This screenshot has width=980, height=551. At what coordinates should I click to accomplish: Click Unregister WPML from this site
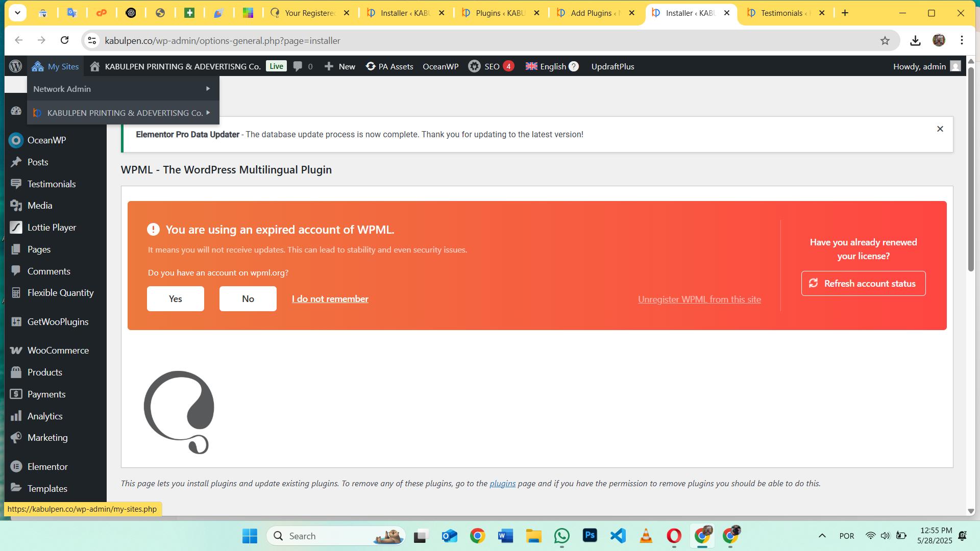699,299
